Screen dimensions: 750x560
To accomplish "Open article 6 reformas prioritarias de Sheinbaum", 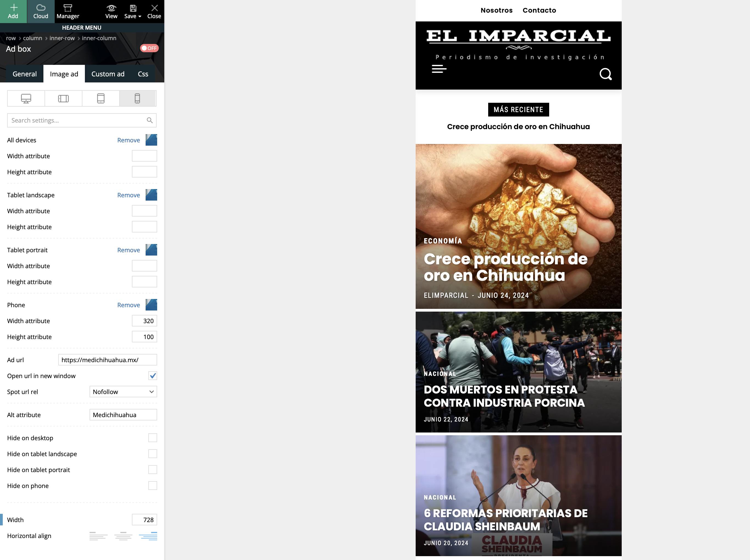I will tap(506, 520).
